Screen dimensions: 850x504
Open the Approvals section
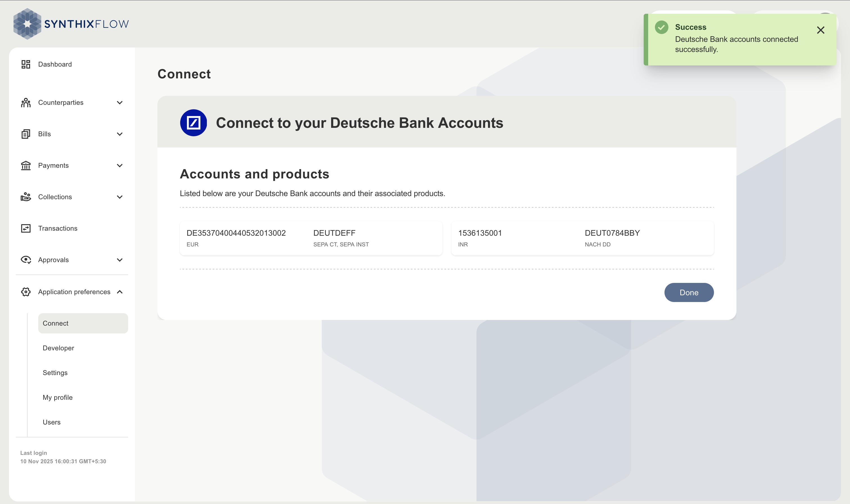[x=53, y=260]
